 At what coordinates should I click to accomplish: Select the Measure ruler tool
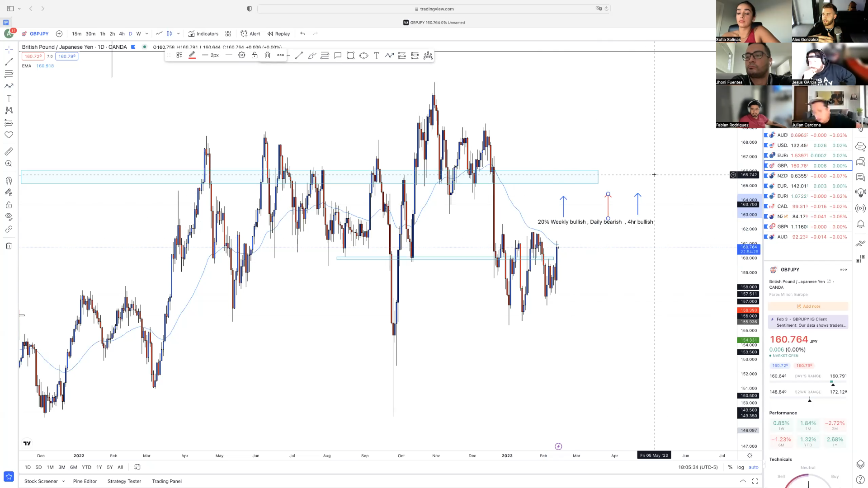9,152
